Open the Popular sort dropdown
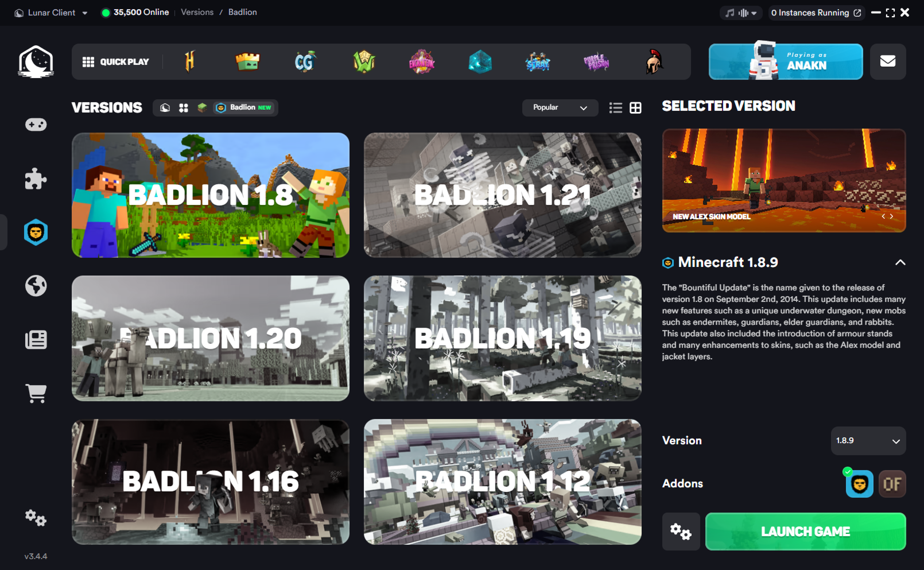 click(x=560, y=108)
